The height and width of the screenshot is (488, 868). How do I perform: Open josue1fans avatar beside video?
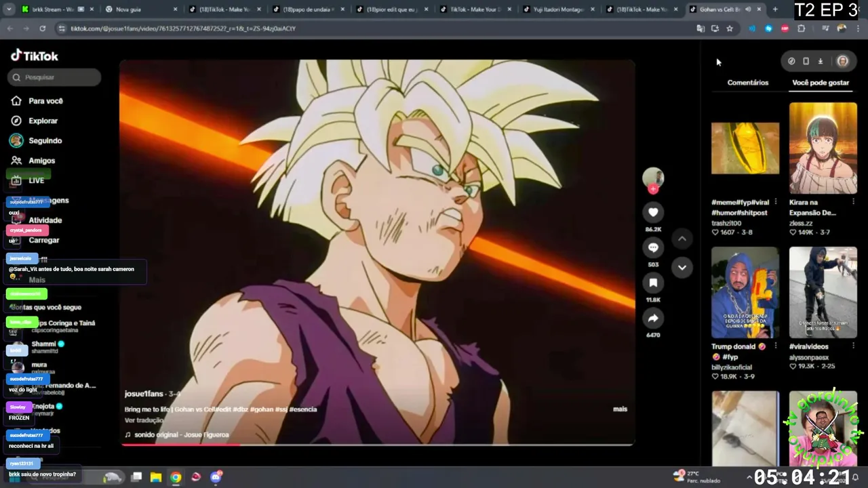(653, 178)
